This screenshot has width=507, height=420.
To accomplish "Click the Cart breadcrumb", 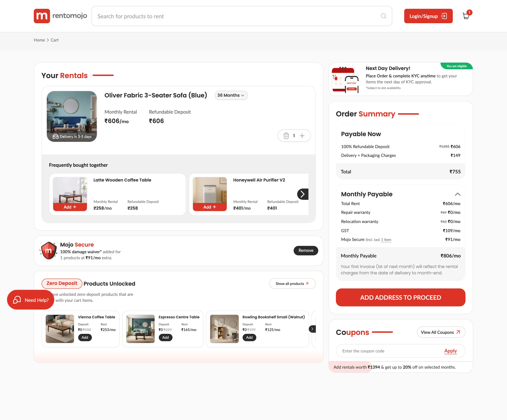I will coord(55,40).
